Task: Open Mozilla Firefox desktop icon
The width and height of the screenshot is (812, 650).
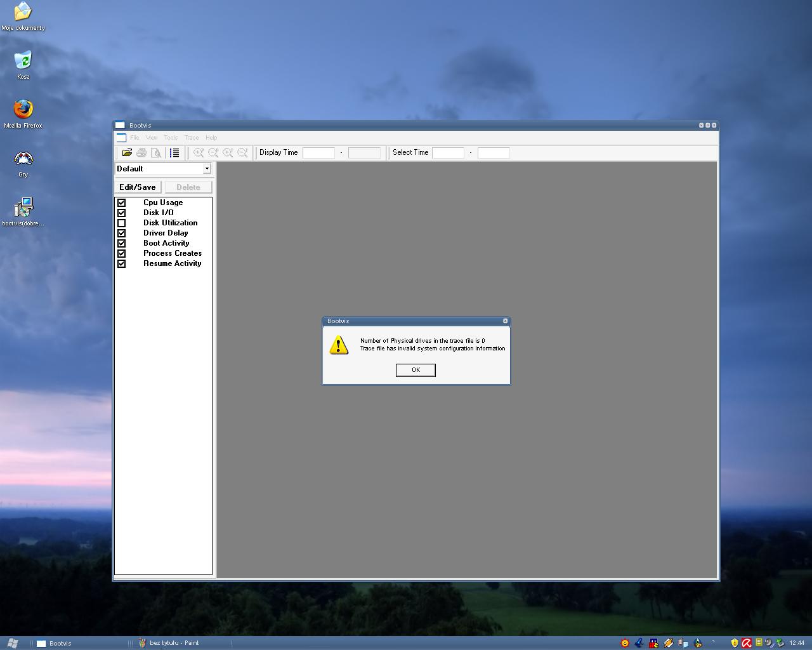Action: pos(23,110)
